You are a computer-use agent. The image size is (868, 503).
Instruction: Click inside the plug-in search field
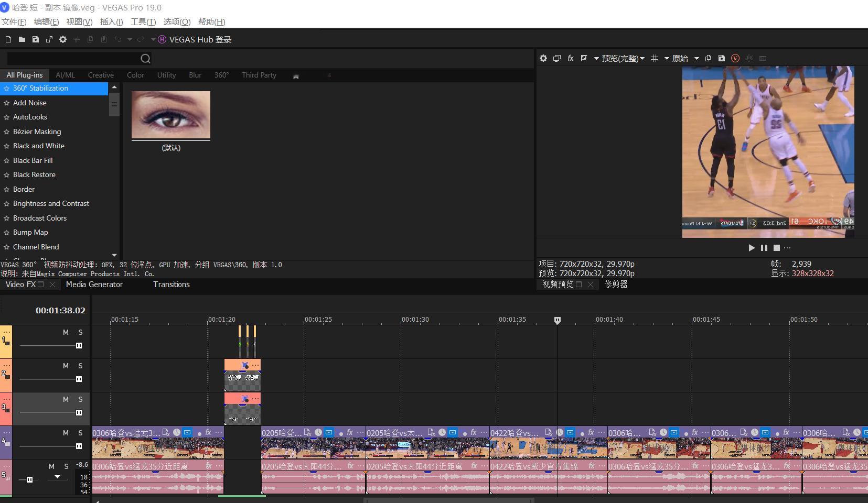[x=73, y=58]
